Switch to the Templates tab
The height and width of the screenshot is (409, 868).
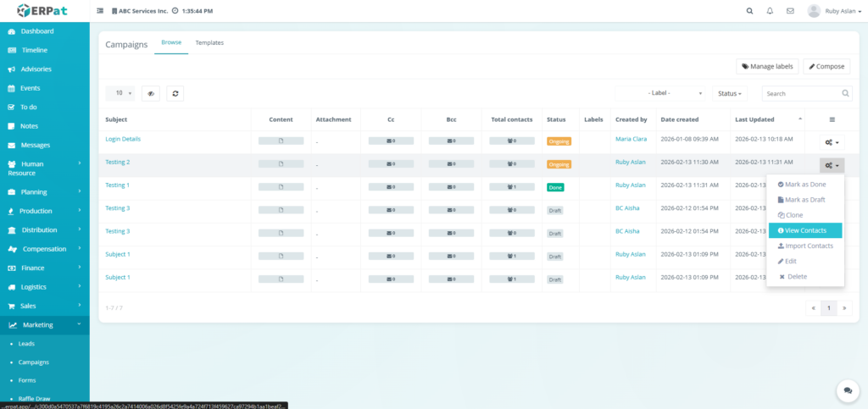pos(209,42)
